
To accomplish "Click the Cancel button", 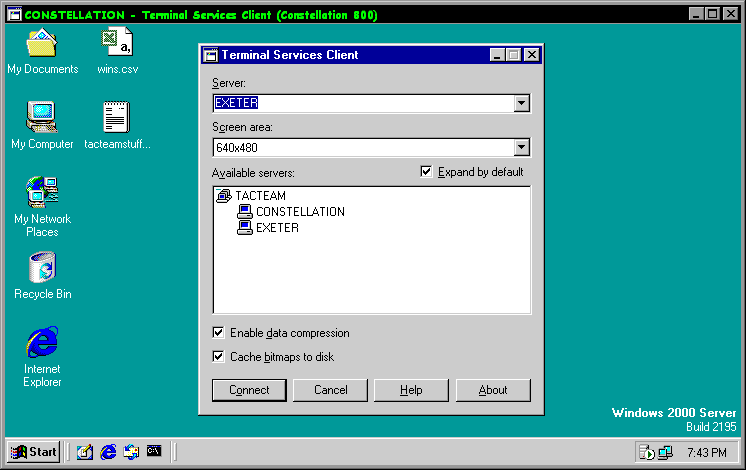I will pos(330,390).
